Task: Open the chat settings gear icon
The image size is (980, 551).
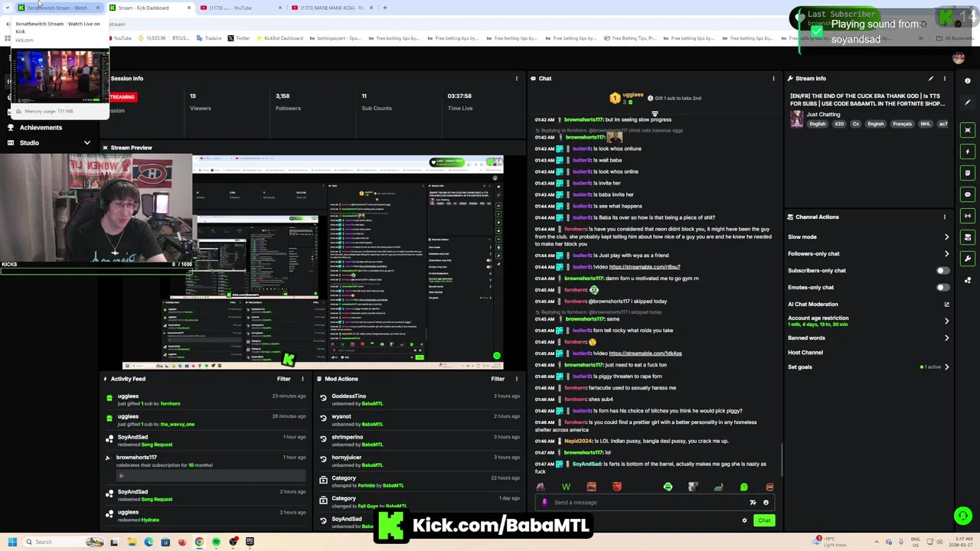Action: (x=744, y=520)
